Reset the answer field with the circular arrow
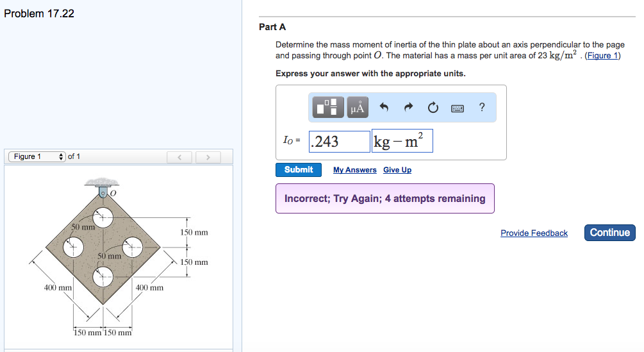Viewport: 644px width, 352px height. point(433,108)
